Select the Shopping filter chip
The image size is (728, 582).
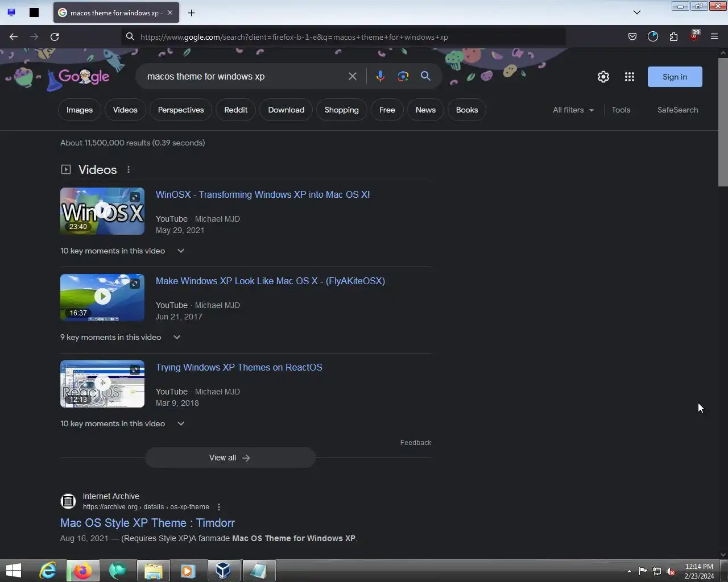click(342, 110)
